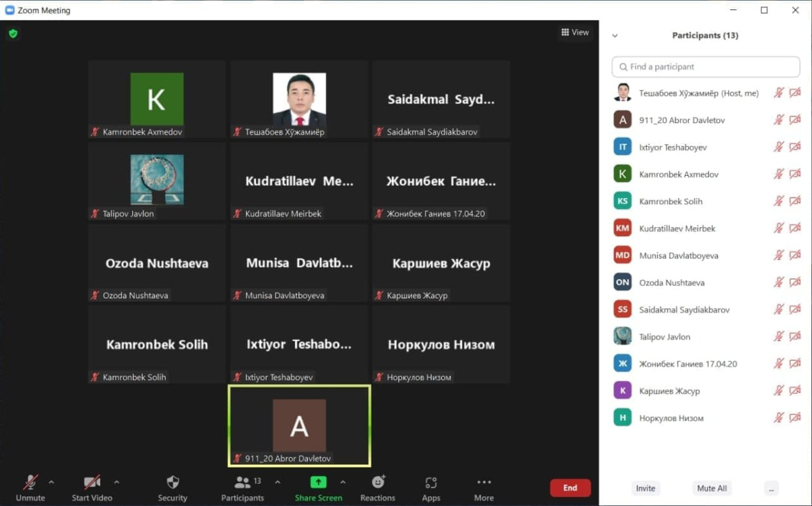Click the Mute All button
Screen dimensions: 812x506
[712, 488]
